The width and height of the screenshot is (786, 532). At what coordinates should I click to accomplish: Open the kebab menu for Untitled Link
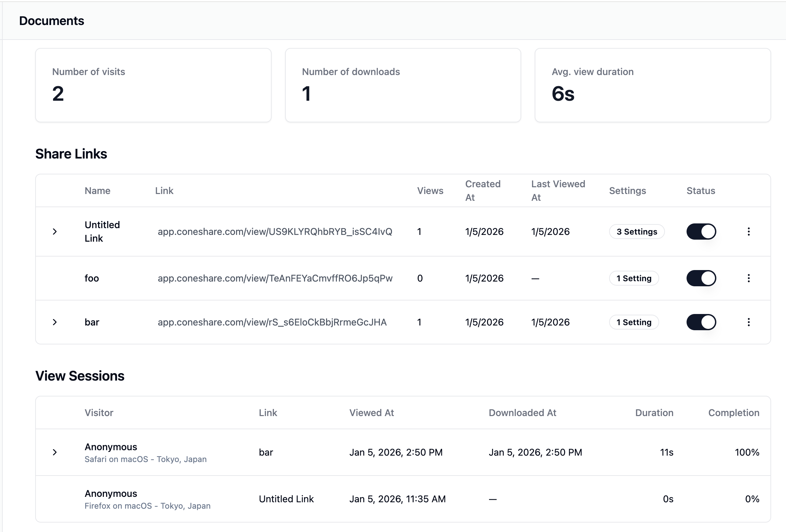749,232
